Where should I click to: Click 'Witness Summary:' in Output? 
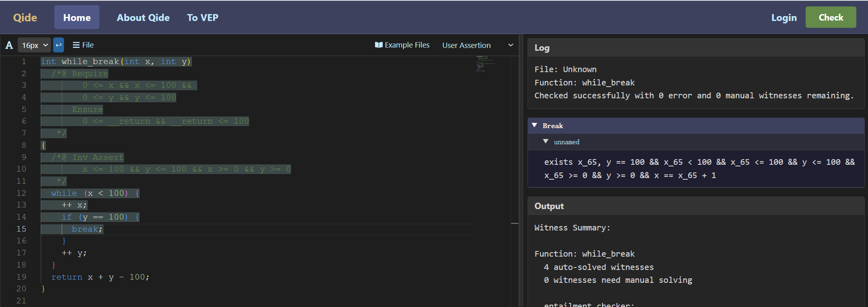[x=572, y=228]
